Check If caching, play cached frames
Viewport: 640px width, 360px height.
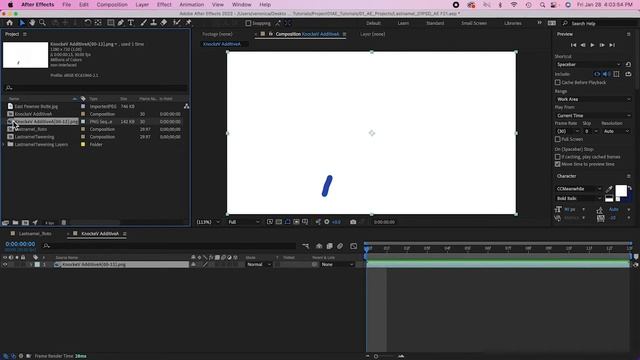click(558, 157)
